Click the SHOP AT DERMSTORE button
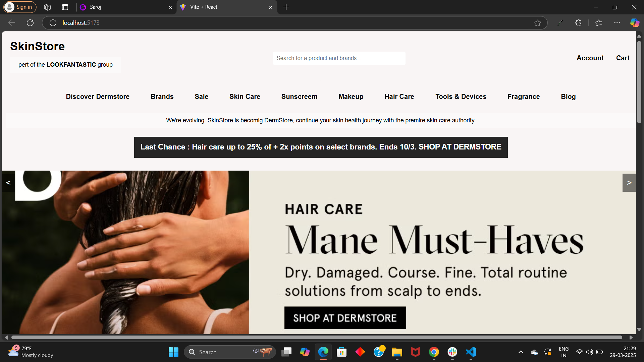644x362 pixels. [x=345, y=318]
